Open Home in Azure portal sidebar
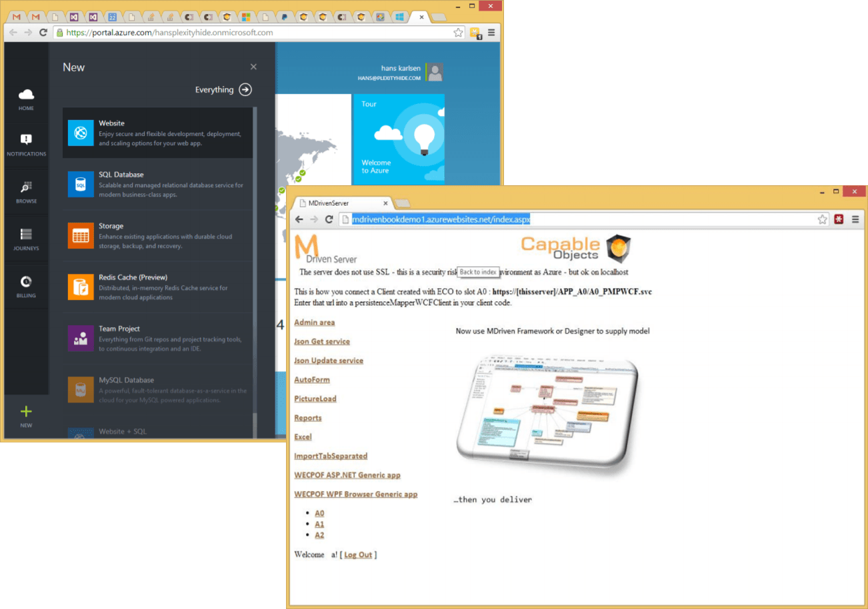The width and height of the screenshot is (868, 609). point(26,99)
